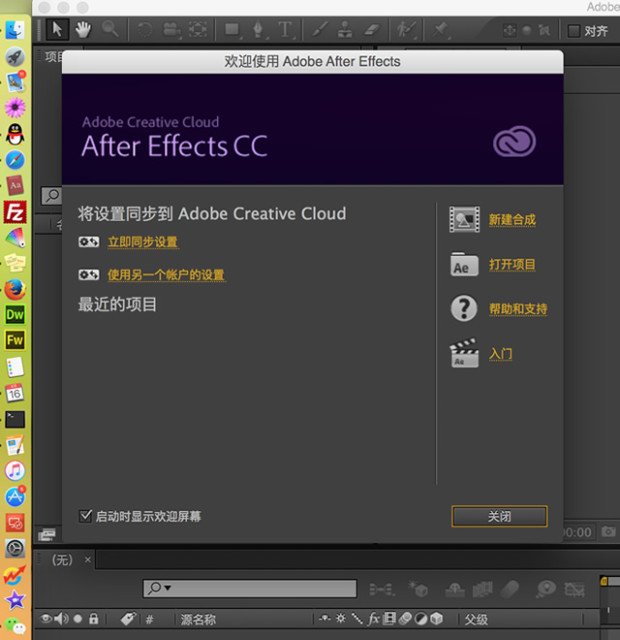The width and height of the screenshot is (620, 640).
Task: Click the enable frame blending timeline button
Action: tap(482, 589)
